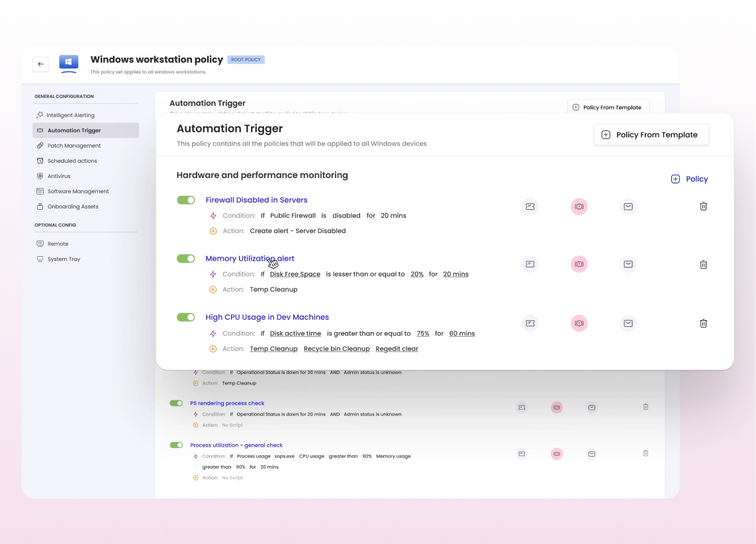Viewport: 756px width, 544px height.
Task: Click the back arrow button
Action: (x=40, y=64)
